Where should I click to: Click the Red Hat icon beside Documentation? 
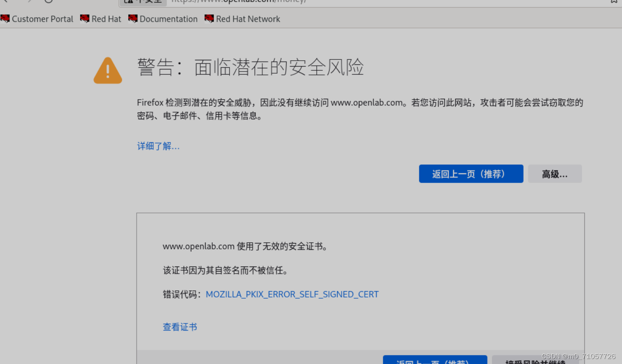(132, 18)
